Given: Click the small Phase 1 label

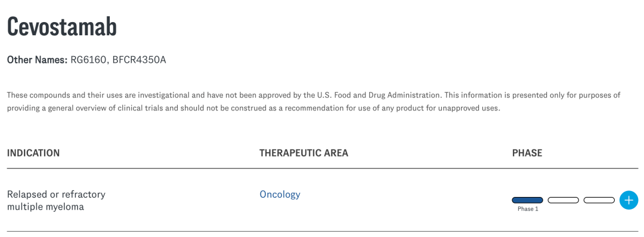Looking at the screenshot, I should (528, 209).
